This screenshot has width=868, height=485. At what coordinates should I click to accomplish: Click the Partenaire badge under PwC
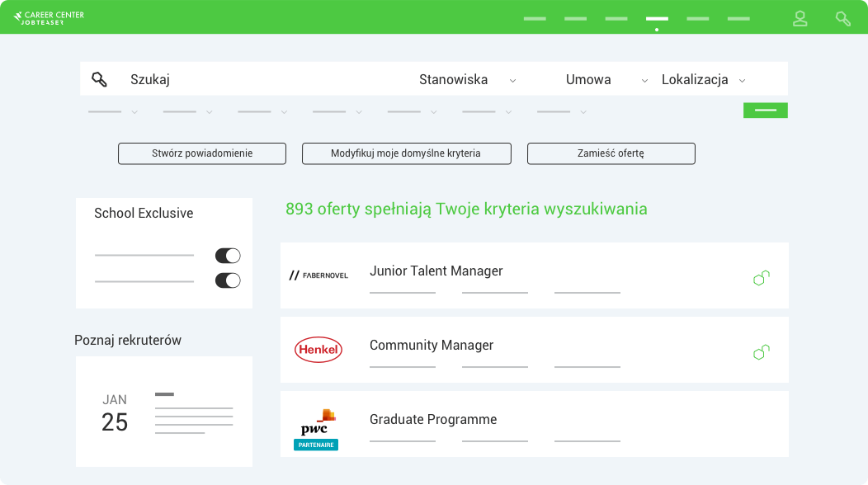coord(316,445)
